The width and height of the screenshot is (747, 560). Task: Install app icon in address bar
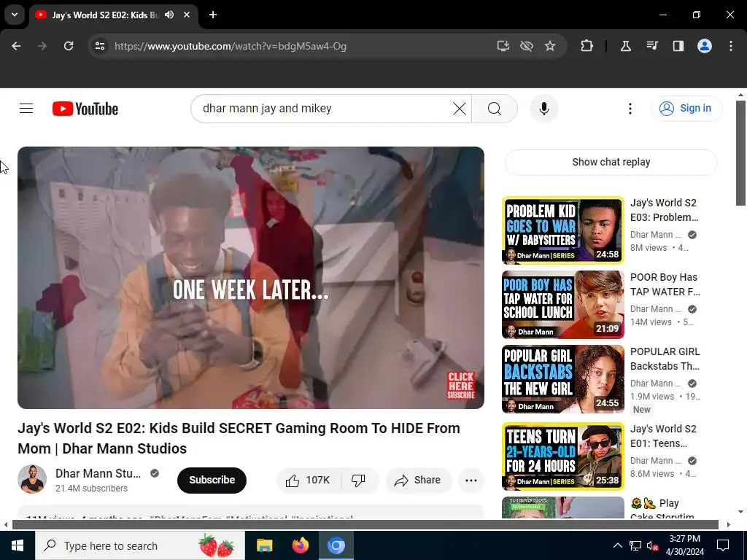point(503,46)
